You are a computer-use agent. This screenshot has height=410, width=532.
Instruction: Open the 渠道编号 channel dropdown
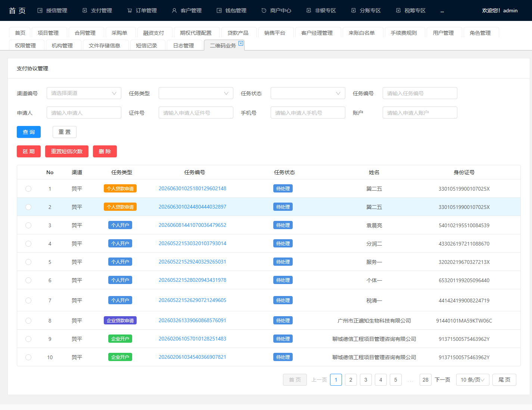(x=84, y=93)
